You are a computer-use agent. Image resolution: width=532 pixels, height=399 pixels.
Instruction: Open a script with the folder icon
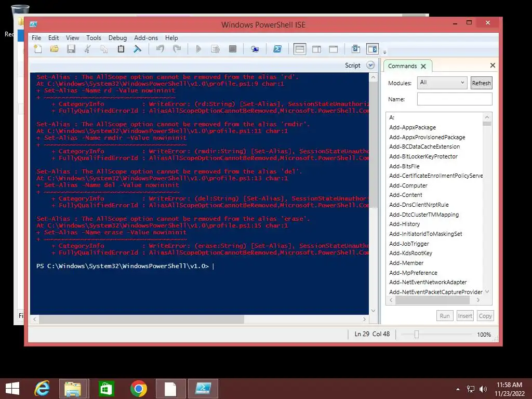[54, 49]
